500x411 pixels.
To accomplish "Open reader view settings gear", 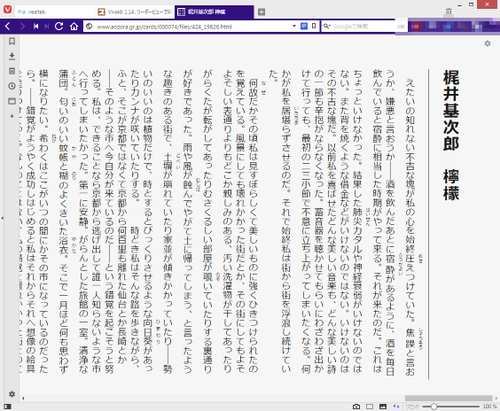I will point(487,43).
